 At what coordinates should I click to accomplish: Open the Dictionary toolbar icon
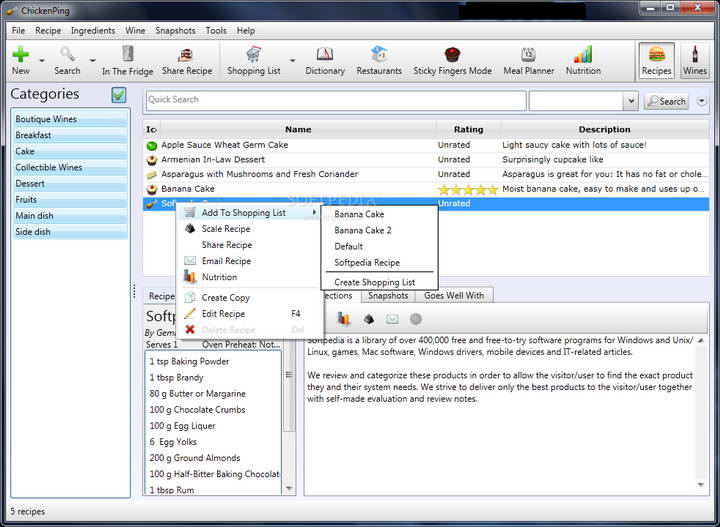[x=324, y=60]
